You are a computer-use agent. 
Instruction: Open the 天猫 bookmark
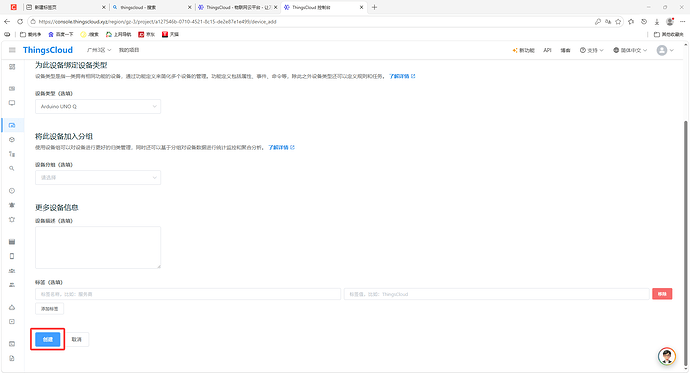[x=170, y=34]
